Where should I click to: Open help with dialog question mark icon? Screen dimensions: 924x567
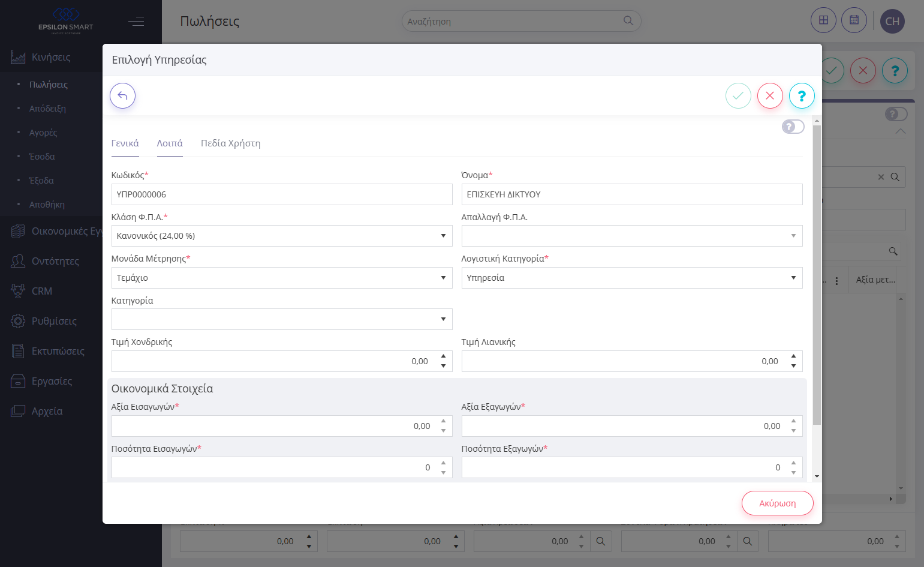tap(802, 95)
